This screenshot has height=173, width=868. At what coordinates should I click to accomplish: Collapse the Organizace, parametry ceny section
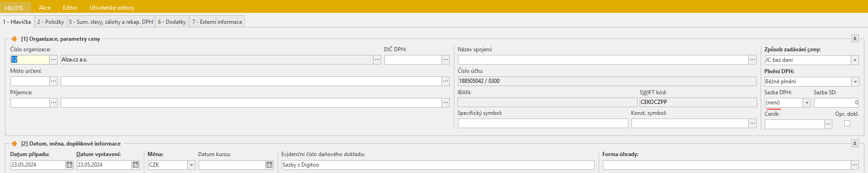pos(855,39)
